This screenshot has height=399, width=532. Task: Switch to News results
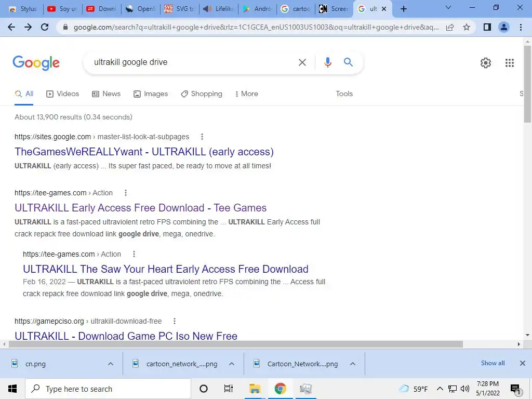(106, 94)
